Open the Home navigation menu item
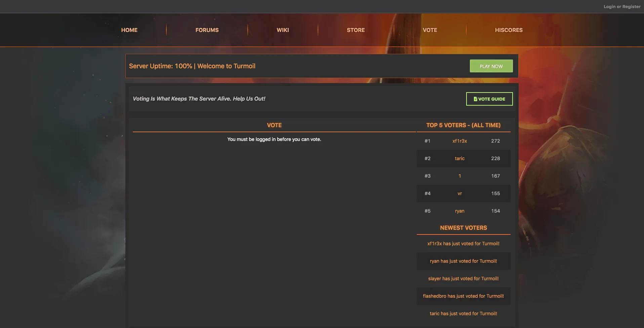The image size is (644, 328). coord(129,30)
